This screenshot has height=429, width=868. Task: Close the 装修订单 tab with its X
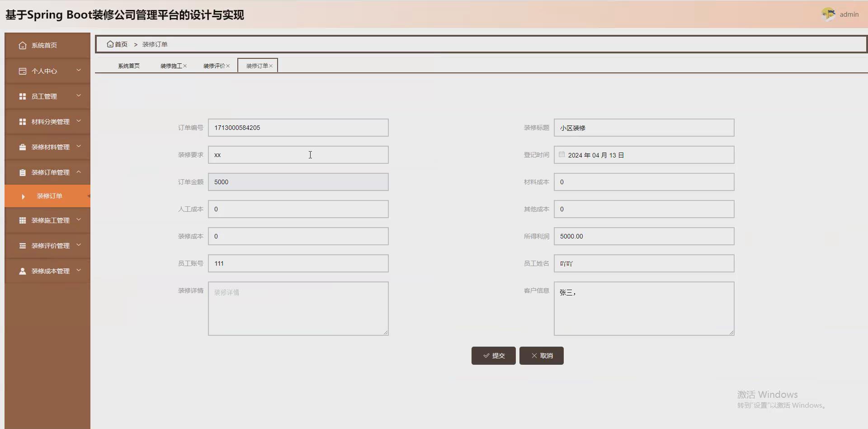(x=271, y=66)
